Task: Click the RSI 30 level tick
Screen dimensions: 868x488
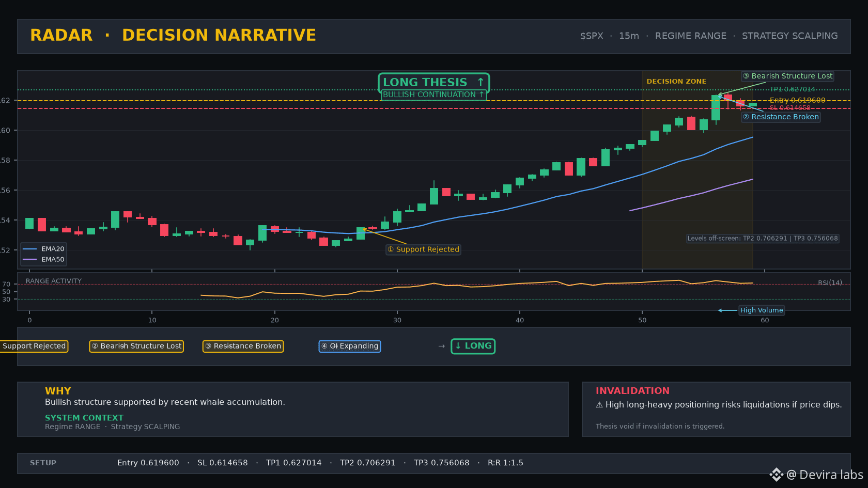Action: [6, 299]
